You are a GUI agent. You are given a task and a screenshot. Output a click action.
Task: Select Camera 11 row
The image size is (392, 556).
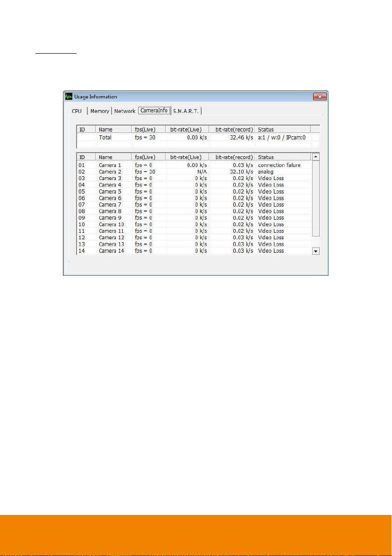195,231
